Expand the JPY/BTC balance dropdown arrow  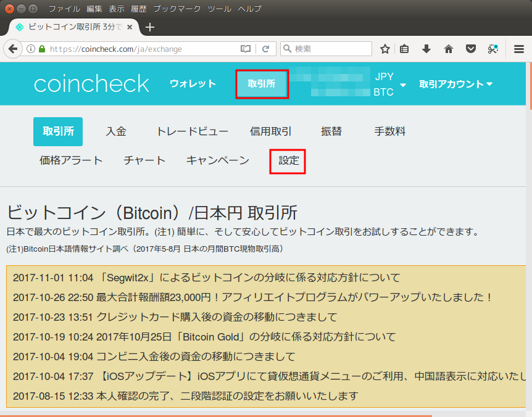click(x=403, y=85)
